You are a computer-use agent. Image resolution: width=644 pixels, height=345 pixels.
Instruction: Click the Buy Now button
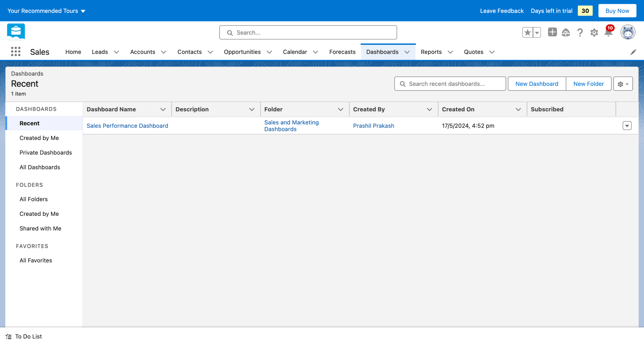[617, 11]
